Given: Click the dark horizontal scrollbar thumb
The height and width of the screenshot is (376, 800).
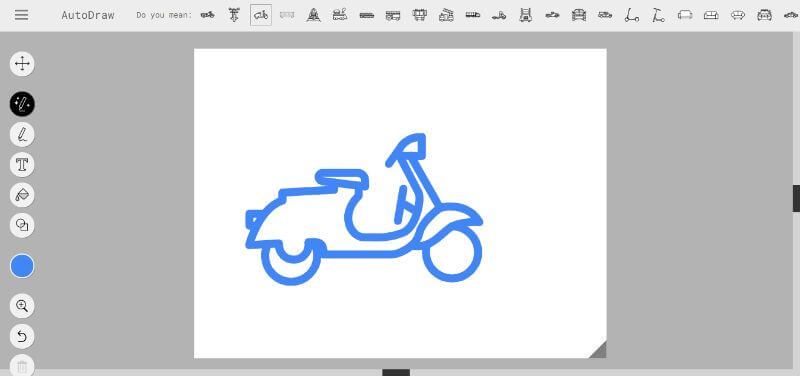Looking at the screenshot, I should (396, 372).
